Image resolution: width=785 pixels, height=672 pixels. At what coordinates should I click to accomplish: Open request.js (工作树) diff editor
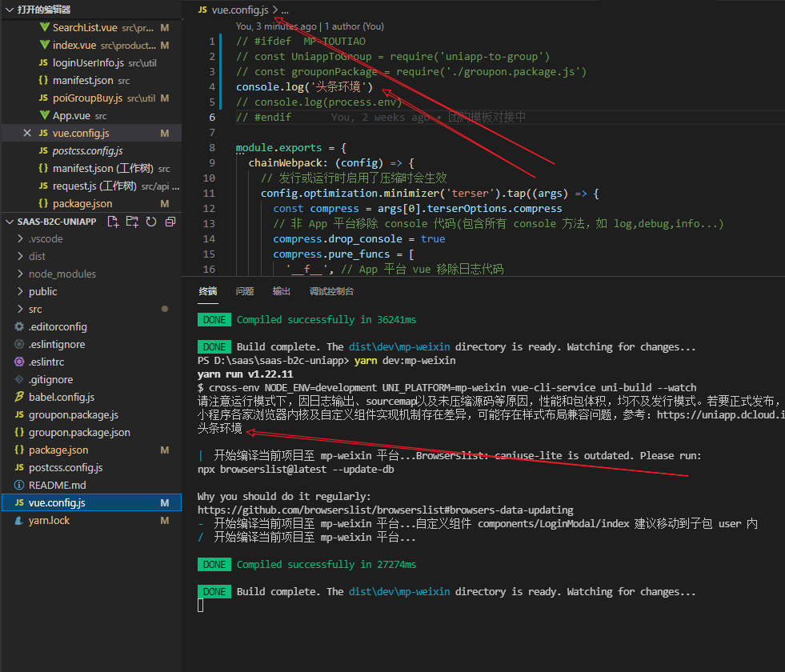91,186
